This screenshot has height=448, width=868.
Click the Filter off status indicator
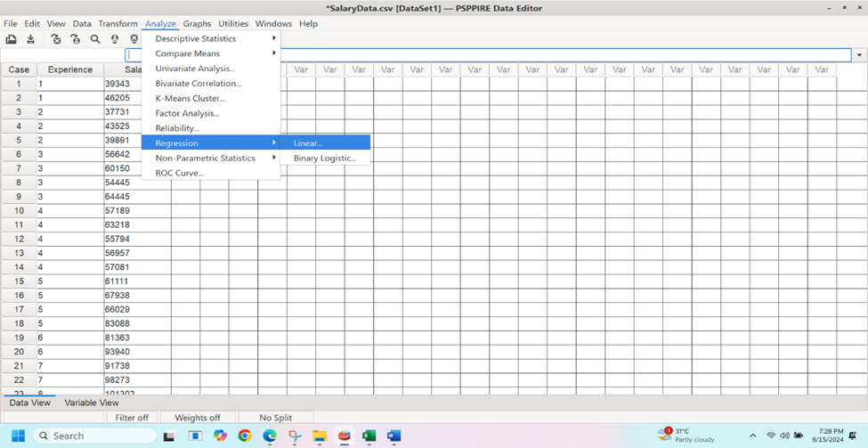coord(132,418)
